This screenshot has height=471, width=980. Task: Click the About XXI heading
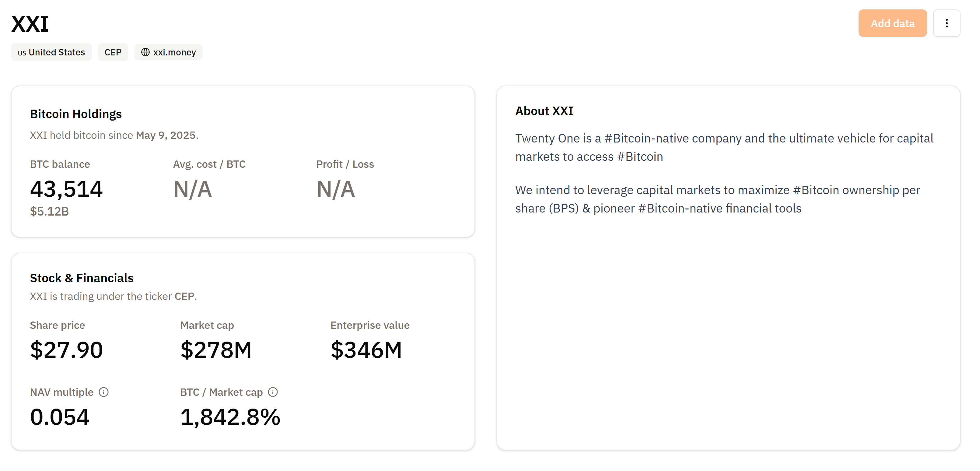point(544,111)
